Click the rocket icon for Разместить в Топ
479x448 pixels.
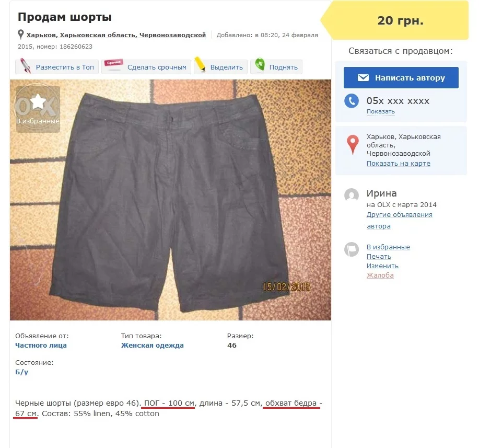tap(26, 66)
